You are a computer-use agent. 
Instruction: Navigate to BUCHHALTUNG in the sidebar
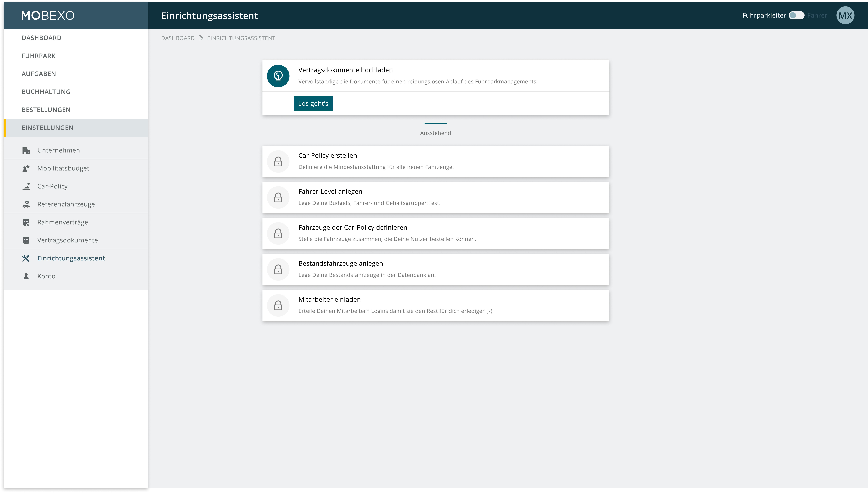click(x=46, y=91)
